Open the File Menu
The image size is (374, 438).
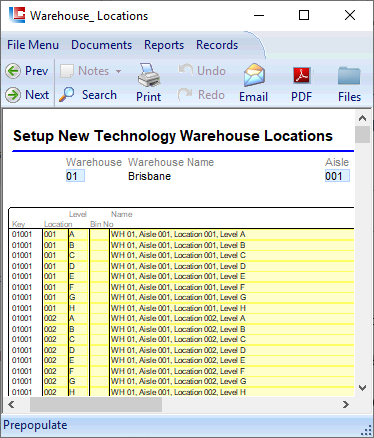coord(33,45)
